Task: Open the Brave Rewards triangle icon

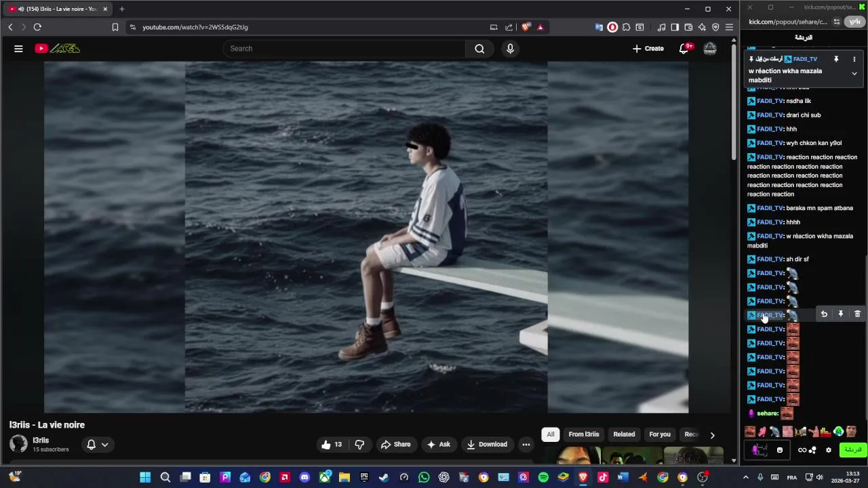Action: click(540, 27)
